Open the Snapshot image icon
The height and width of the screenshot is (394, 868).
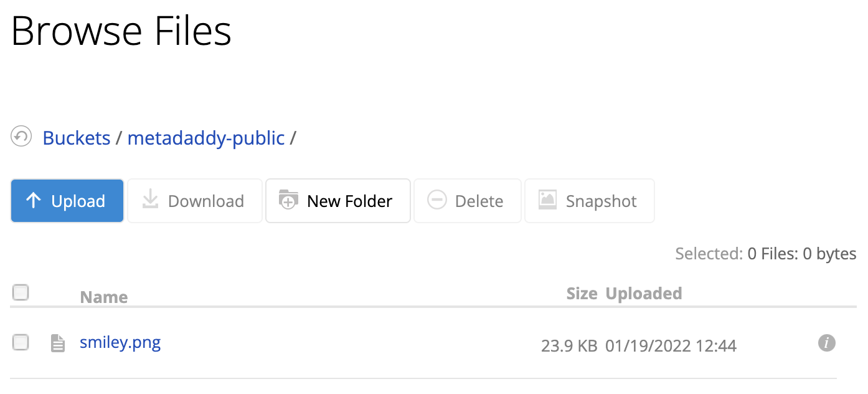pos(547,200)
